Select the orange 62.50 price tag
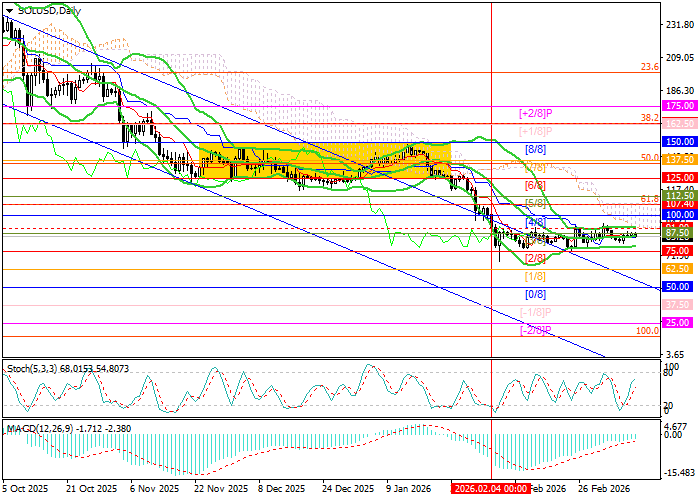The height and width of the screenshot is (500, 700). (680, 269)
